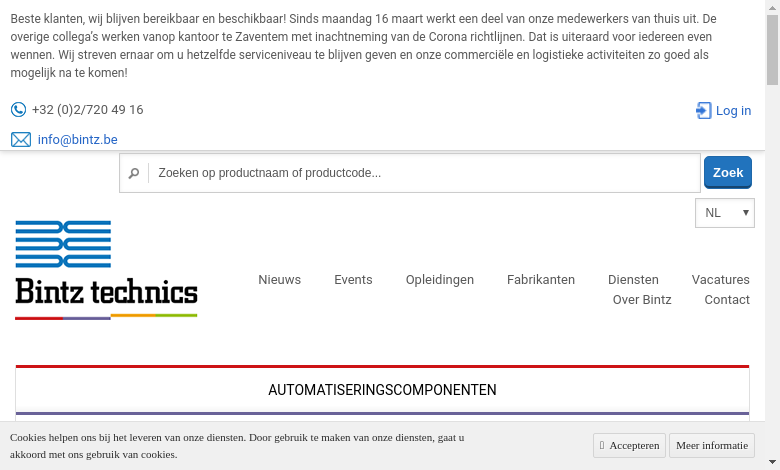Open the Events menu item
The width and height of the screenshot is (780, 470).
[x=353, y=280]
